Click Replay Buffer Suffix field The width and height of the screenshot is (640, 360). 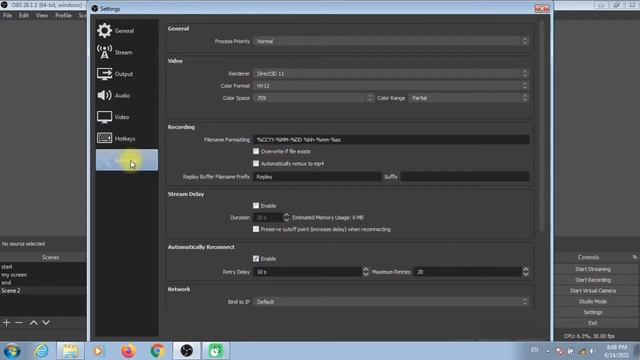465,177
